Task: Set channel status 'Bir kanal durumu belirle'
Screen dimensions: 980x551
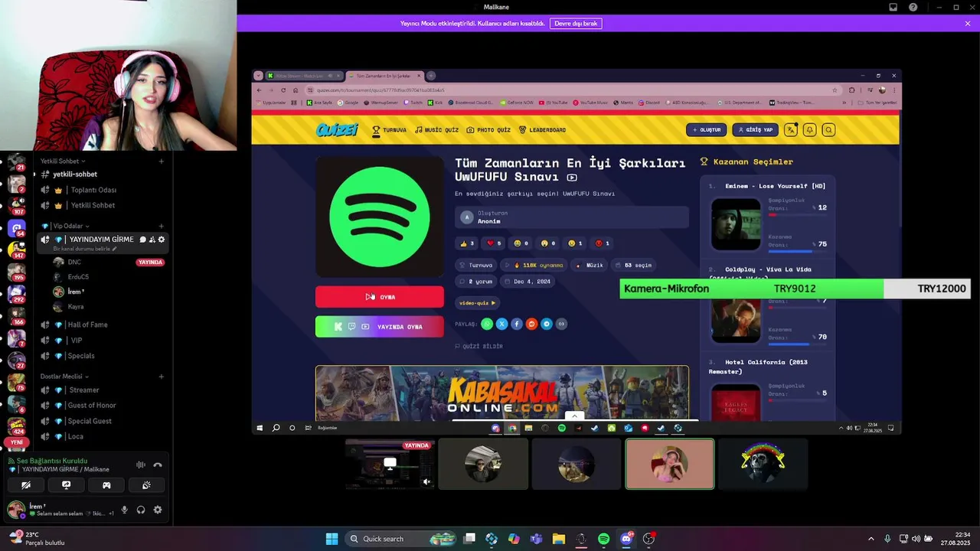Action: [85, 249]
